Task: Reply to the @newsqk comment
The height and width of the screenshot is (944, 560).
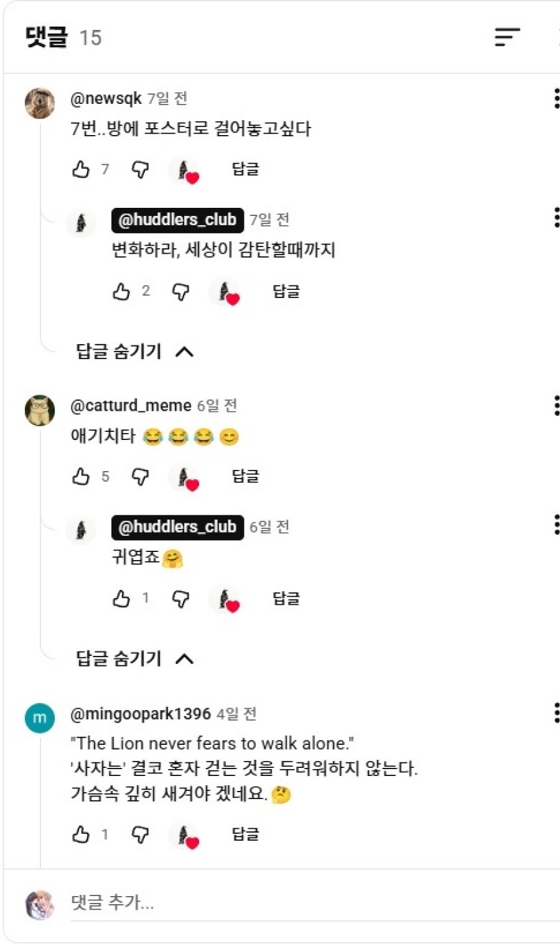Action: click(245, 169)
